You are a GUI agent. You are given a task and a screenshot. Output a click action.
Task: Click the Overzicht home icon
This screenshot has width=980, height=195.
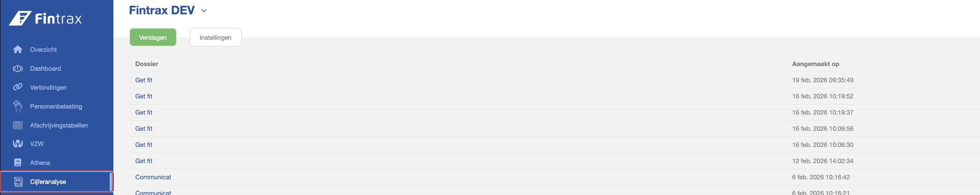[x=18, y=49]
